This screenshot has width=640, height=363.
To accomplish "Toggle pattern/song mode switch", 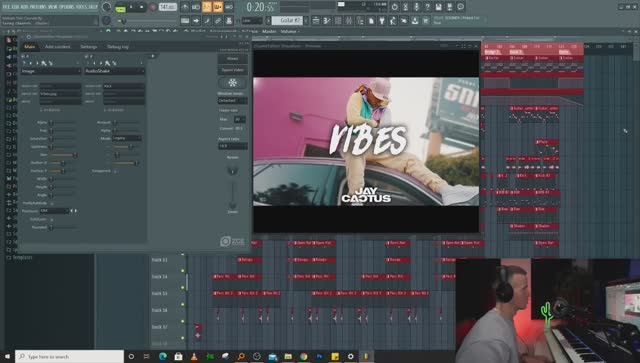I will click(x=120, y=8).
